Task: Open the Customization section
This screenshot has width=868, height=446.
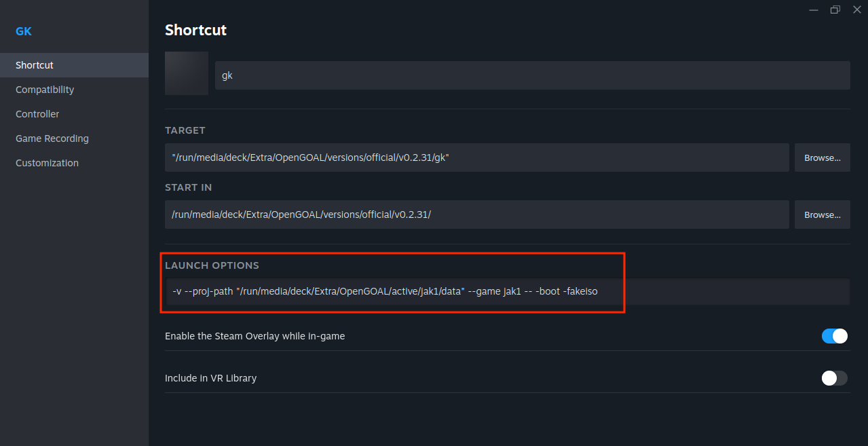Action: pos(47,163)
